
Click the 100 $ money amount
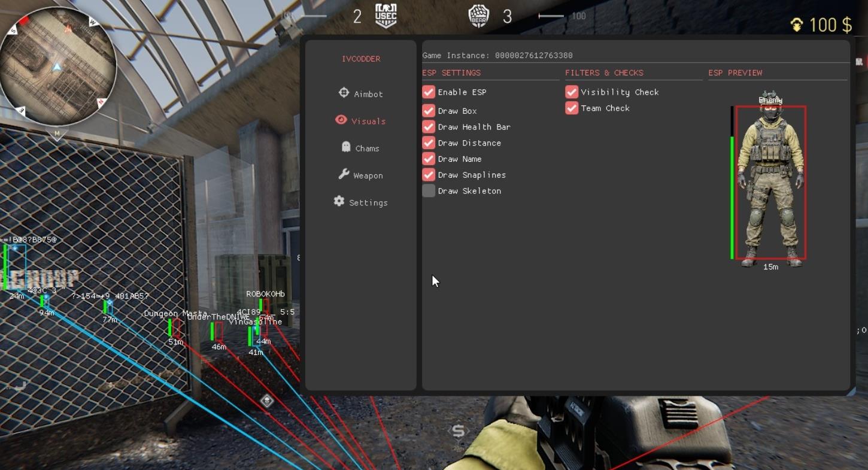click(831, 25)
